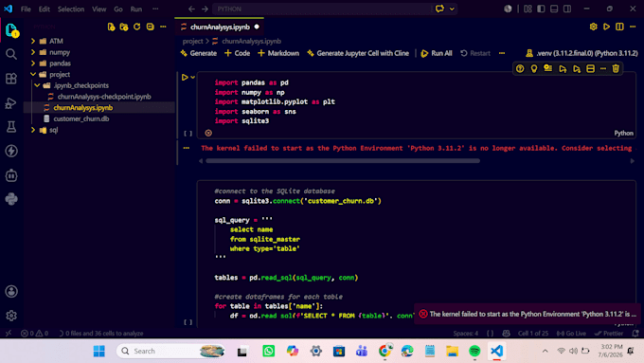
Task: Create a new folder in Explorer
Action: (x=124, y=27)
